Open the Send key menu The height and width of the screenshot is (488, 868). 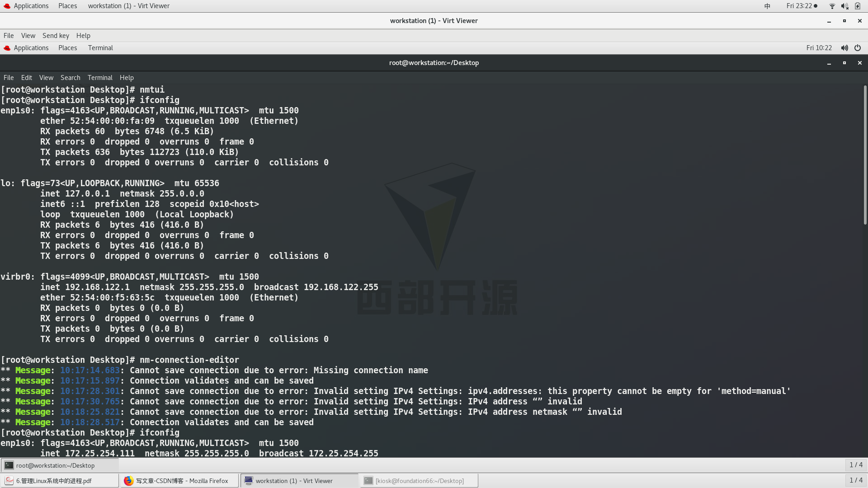tap(56, 36)
